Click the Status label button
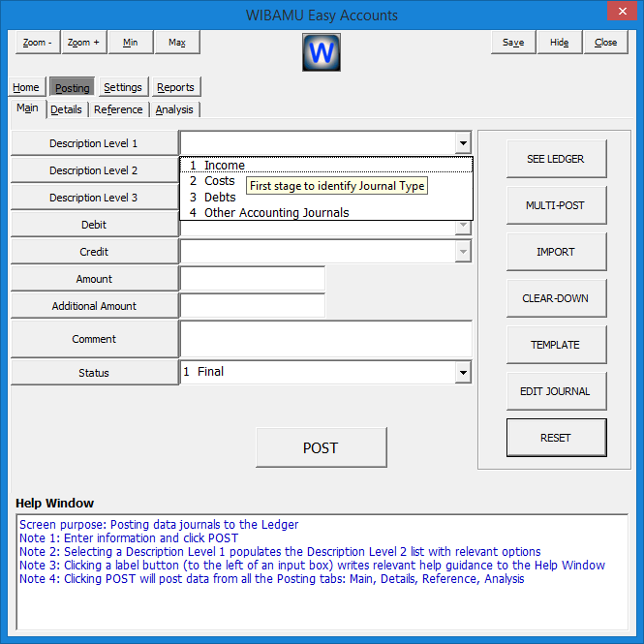Screen dimensions: 644x644 94,373
